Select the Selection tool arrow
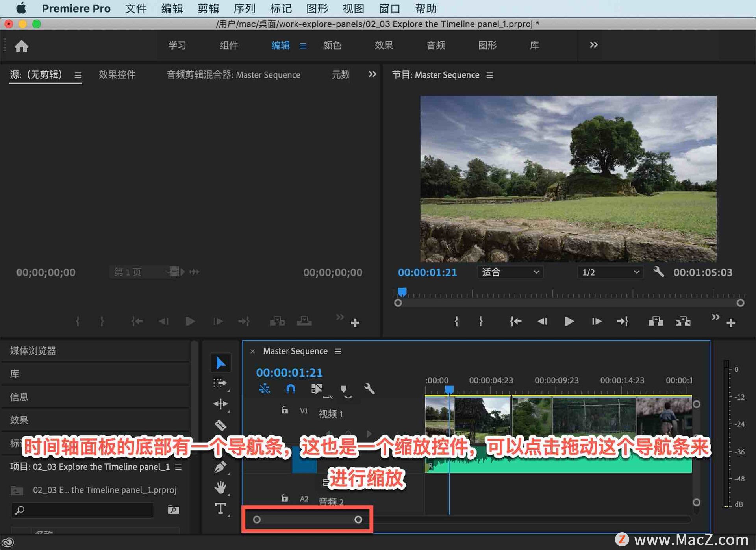Image resolution: width=756 pixels, height=550 pixels. point(220,363)
